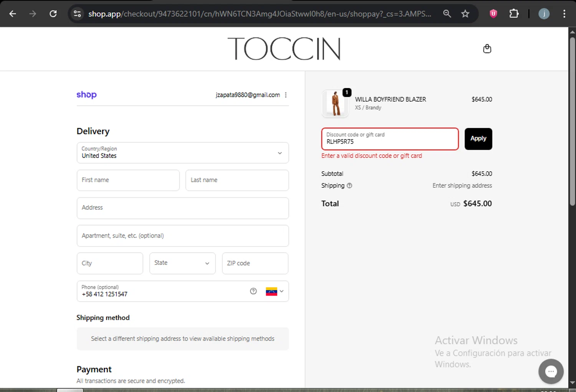576x392 pixels.
Task: Focus the Last name field
Action: [x=237, y=180]
